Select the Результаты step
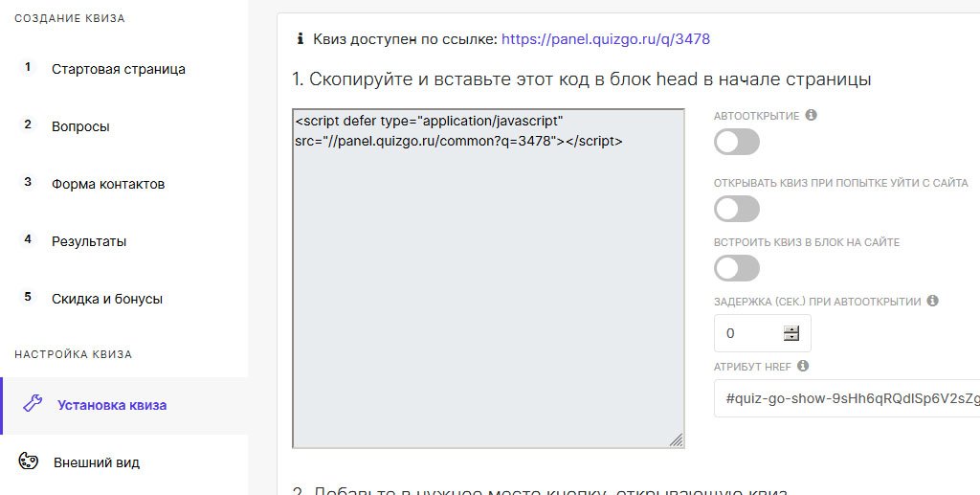This screenshot has width=980, height=495. pos(89,242)
